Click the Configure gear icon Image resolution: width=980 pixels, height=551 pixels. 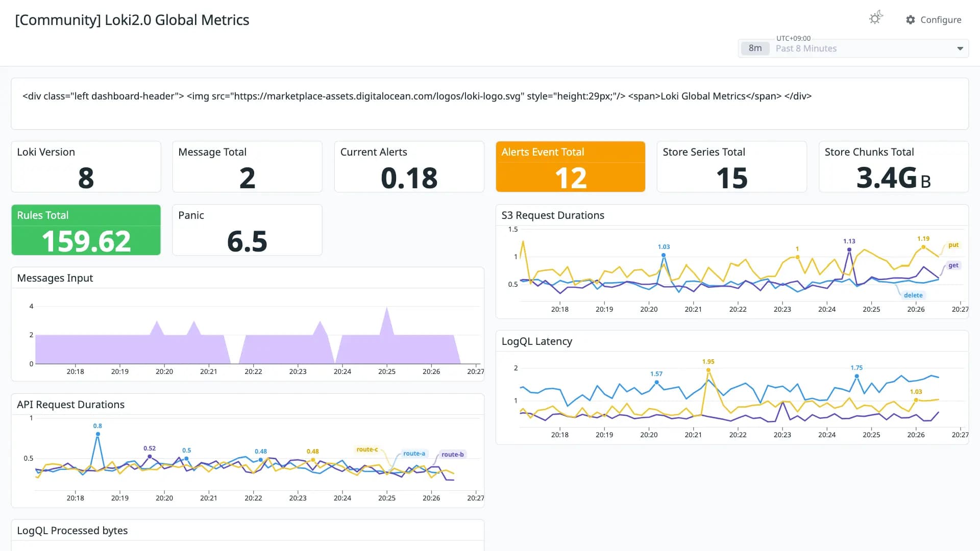(910, 20)
